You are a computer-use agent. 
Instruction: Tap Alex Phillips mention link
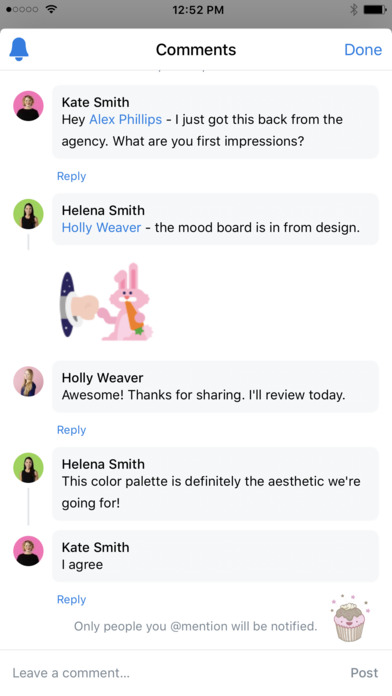click(x=126, y=119)
